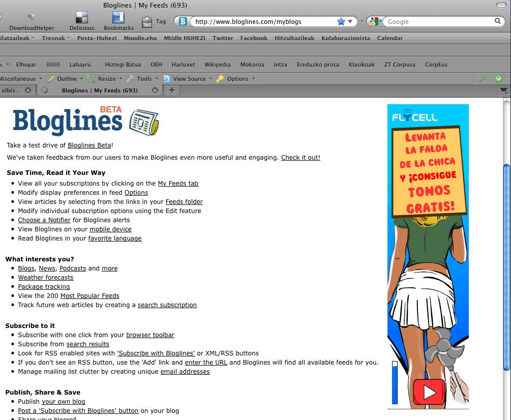Click the Tag icon button

click(x=147, y=22)
